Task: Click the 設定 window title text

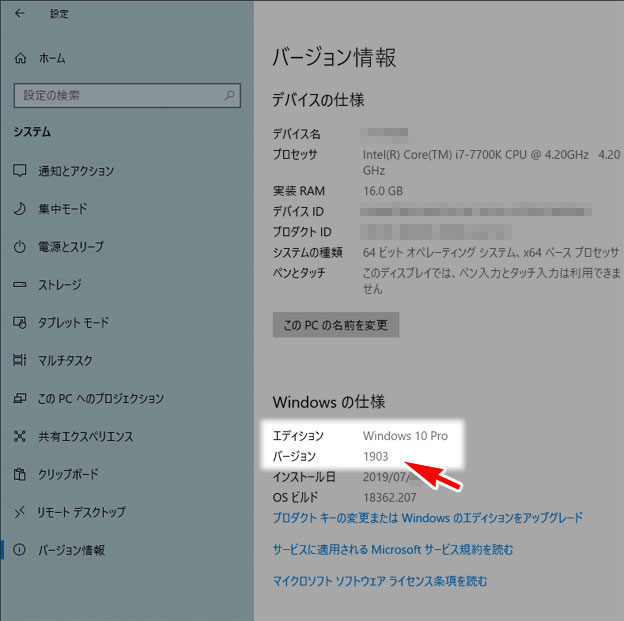Action: 59,14
